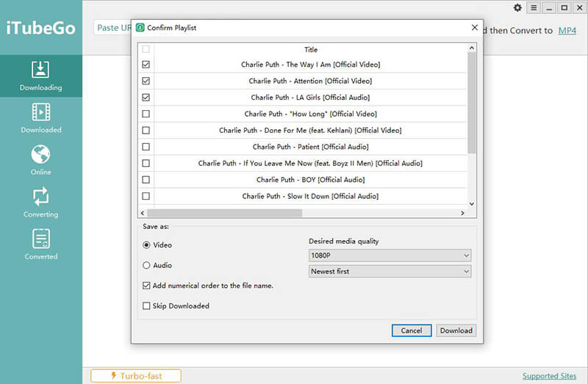This screenshot has width=588, height=384.
Task: Click the horizontal scroll right arrow
Action: [x=462, y=213]
